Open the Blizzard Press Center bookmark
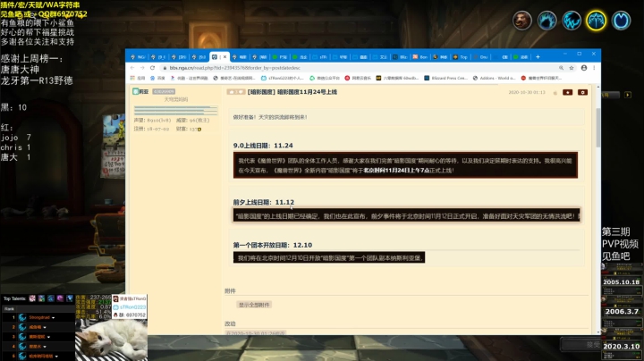644x361 pixels. tap(445, 78)
